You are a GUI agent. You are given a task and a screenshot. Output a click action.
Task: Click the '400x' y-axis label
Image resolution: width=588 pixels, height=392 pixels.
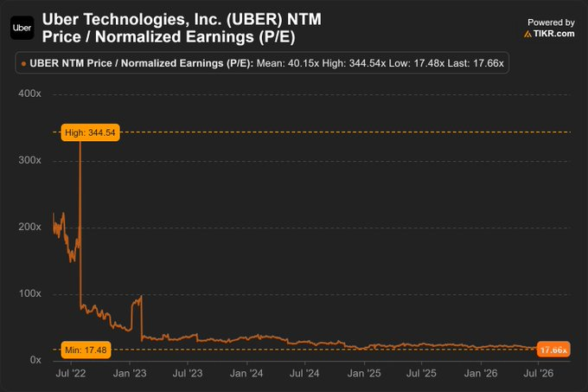[x=29, y=93]
